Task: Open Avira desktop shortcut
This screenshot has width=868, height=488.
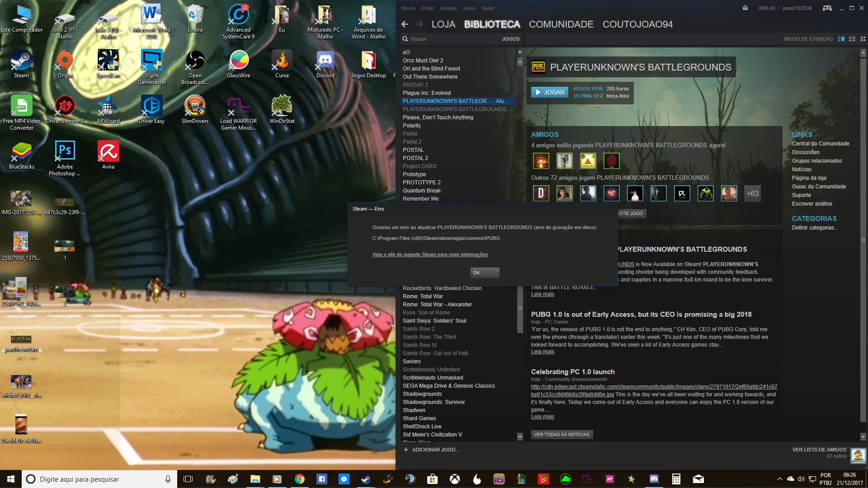Action: 108,155
